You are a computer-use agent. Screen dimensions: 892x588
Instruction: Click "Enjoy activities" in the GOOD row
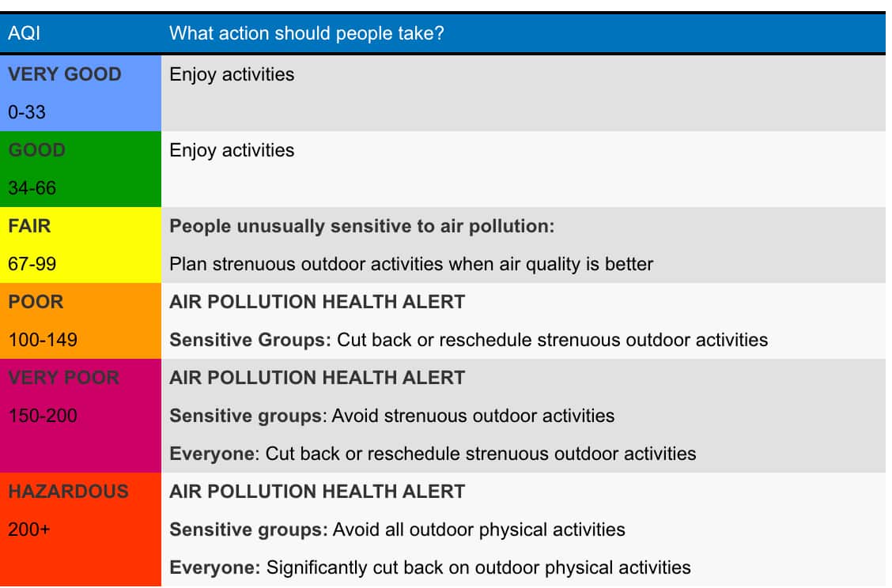point(232,150)
